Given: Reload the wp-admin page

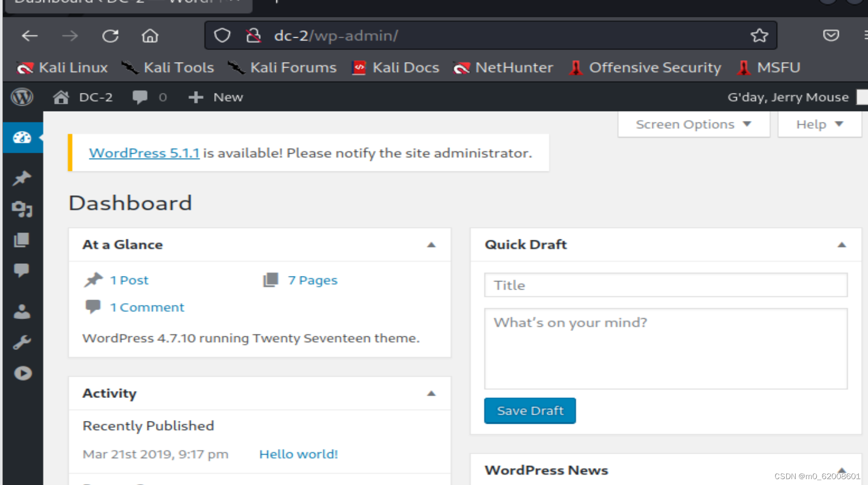Looking at the screenshot, I should click(x=111, y=36).
